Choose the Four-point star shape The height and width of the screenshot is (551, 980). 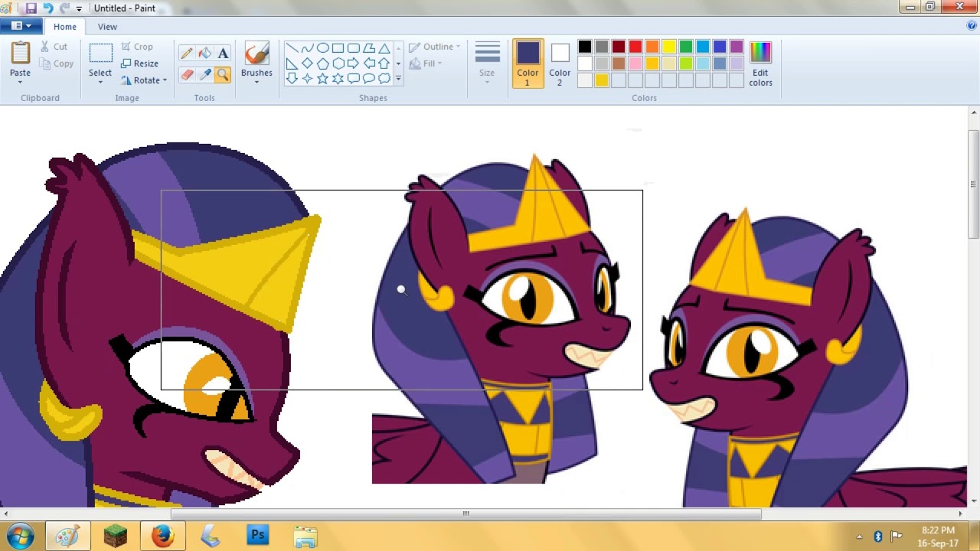[x=307, y=78]
